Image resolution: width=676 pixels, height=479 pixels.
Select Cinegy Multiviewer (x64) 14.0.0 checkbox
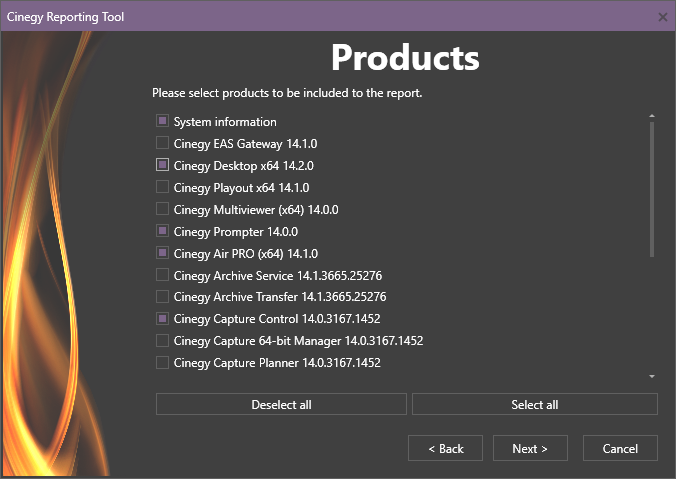(x=162, y=209)
